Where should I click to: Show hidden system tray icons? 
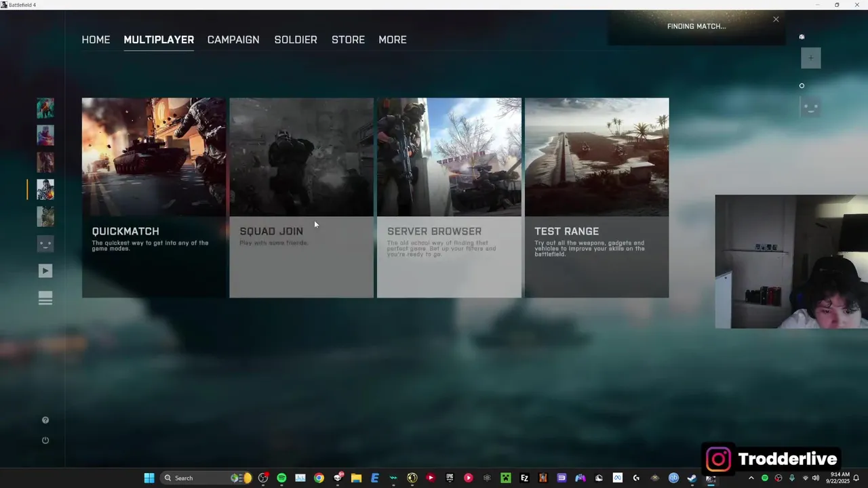751,478
